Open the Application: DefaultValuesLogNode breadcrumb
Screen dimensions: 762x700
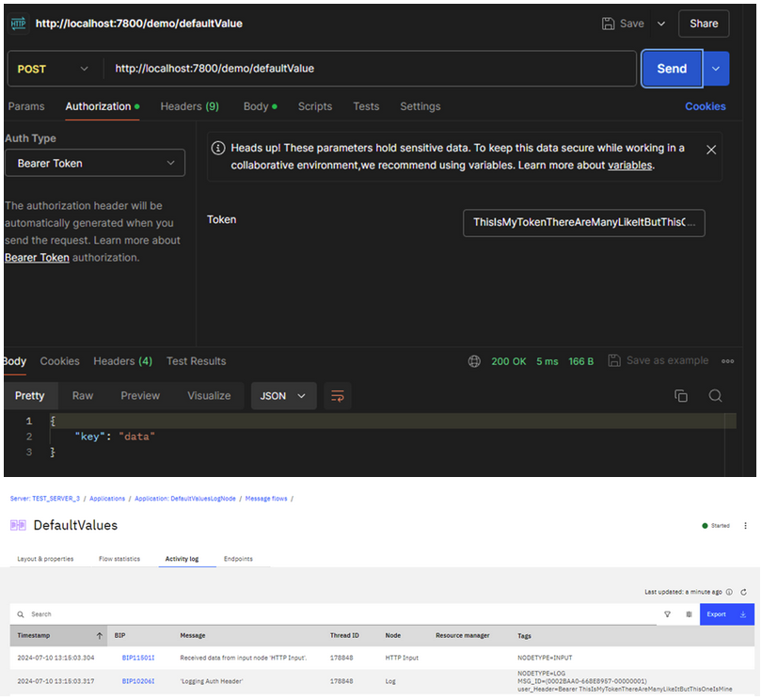[x=185, y=499]
